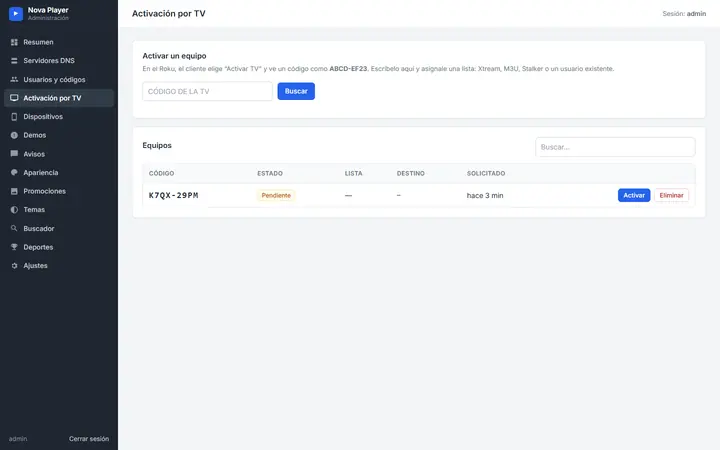Image resolution: width=720 pixels, height=450 pixels.
Task: Click the Activación por TV monitor icon
Action: tap(14, 98)
